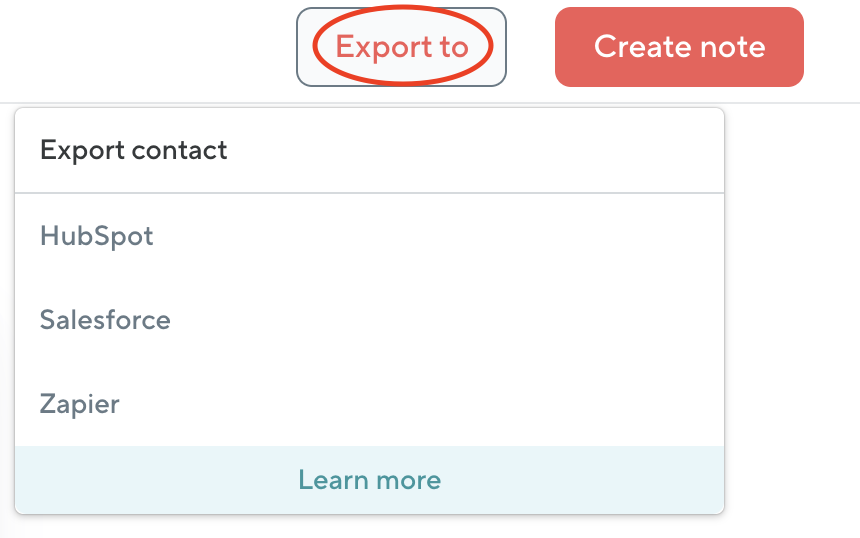Read more about exporting via Learn more
Screen dimensions: 860x538
[369, 480]
